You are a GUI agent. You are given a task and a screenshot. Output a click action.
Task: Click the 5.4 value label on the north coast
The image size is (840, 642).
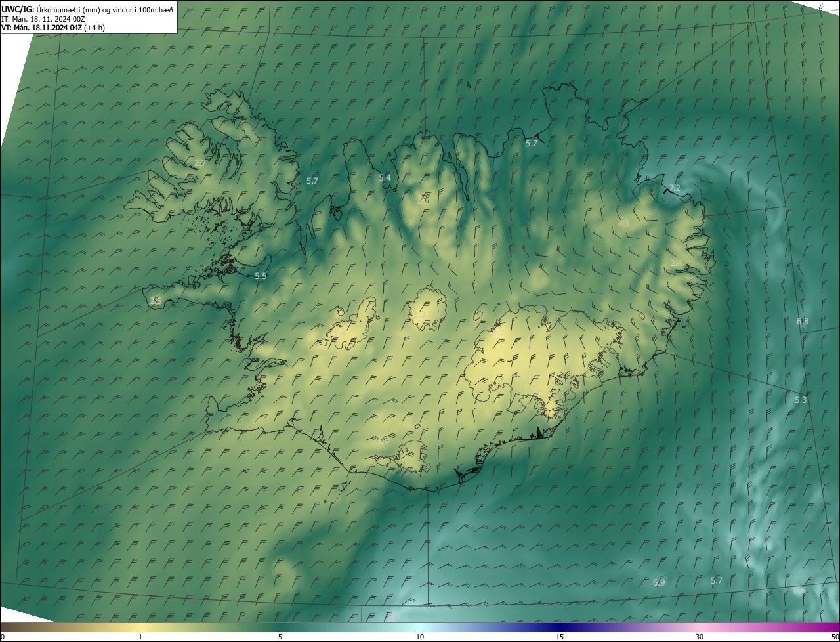[x=385, y=178]
